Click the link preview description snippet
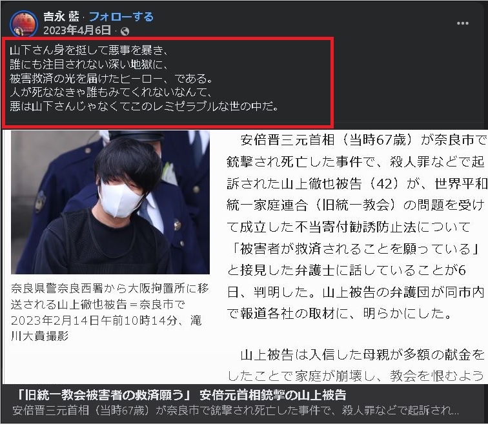 [236, 411]
